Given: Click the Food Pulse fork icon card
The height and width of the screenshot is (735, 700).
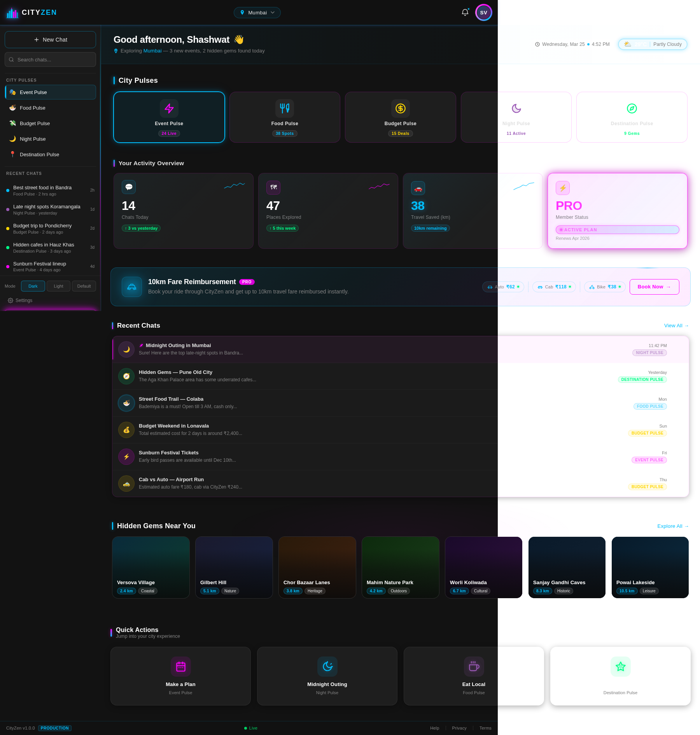Looking at the screenshot, I should [x=285, y=108].
